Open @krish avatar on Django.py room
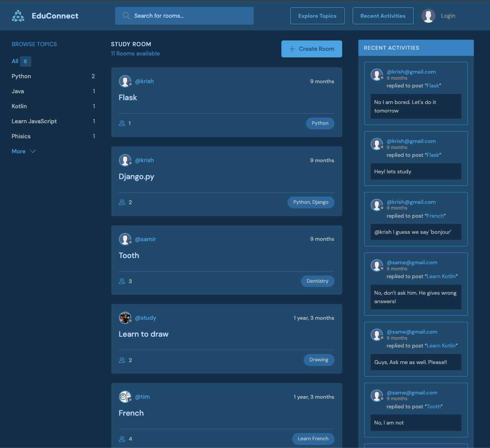The width and height of the screenshot is (490, 448). pos(125,160)
